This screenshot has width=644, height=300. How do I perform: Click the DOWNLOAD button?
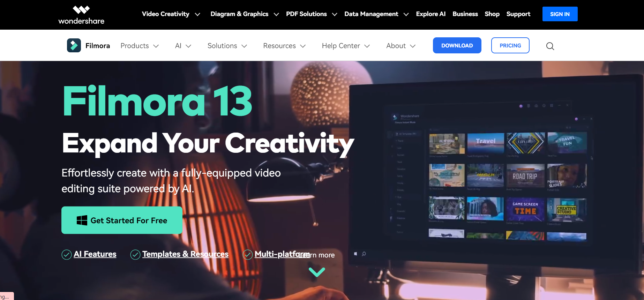pyautogui.click(x=457, y=45)
